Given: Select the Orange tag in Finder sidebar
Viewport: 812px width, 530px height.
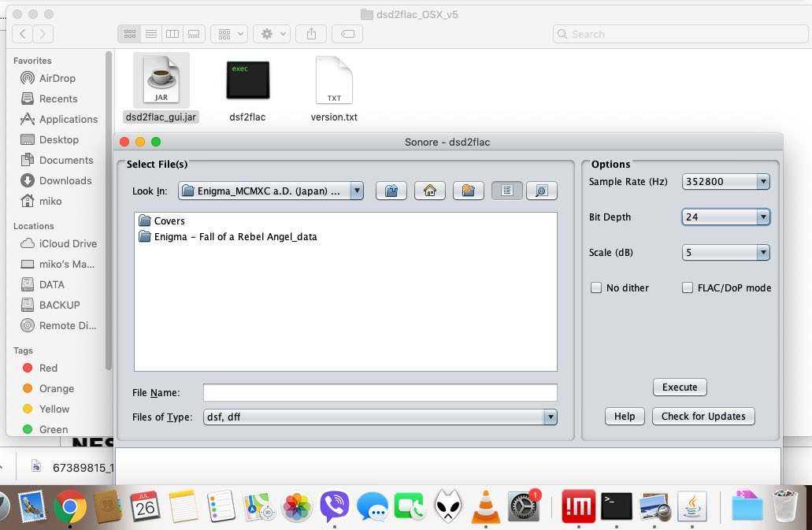Looking at the screenshot, I should 48,389.
